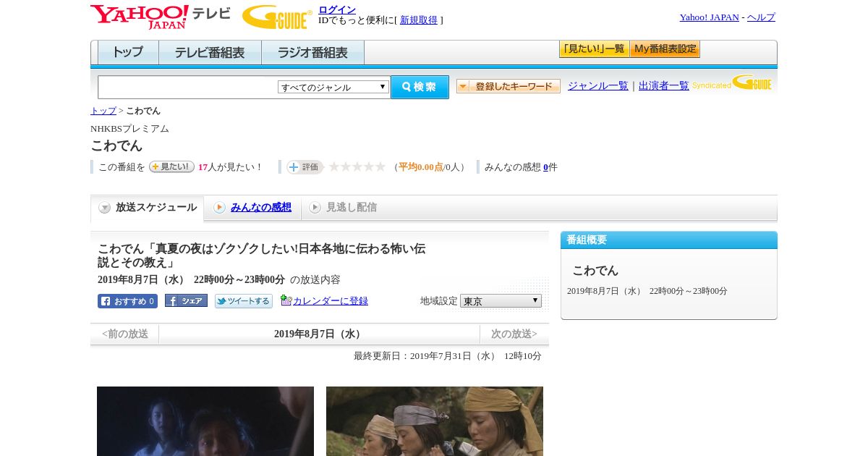Viewport: 868px width, 456px height.
Task: Click the headscarf women scene thumbnail
Action: click(x=435, y=421)
